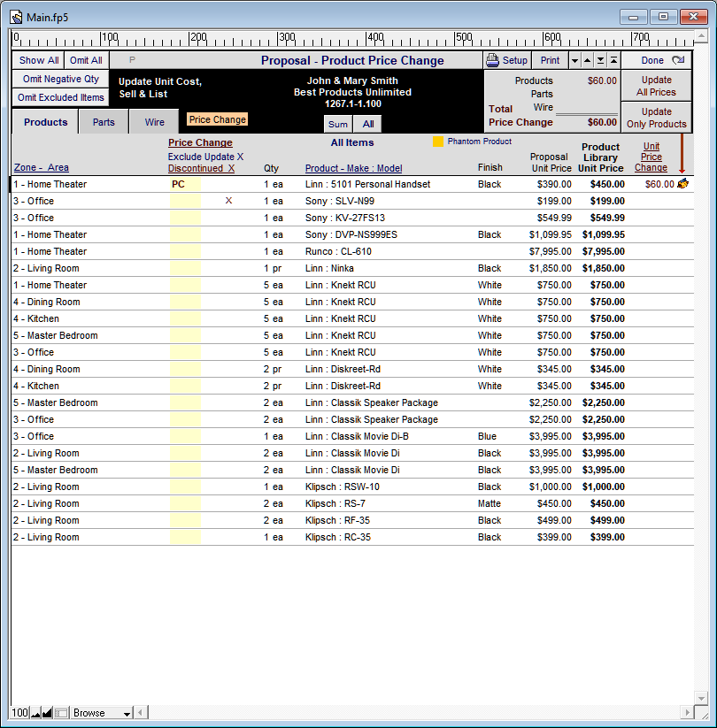Viewport: 717px width, 728px height.
Task: Click the go-to-previous-record up arrow
Action: point(588,60)
